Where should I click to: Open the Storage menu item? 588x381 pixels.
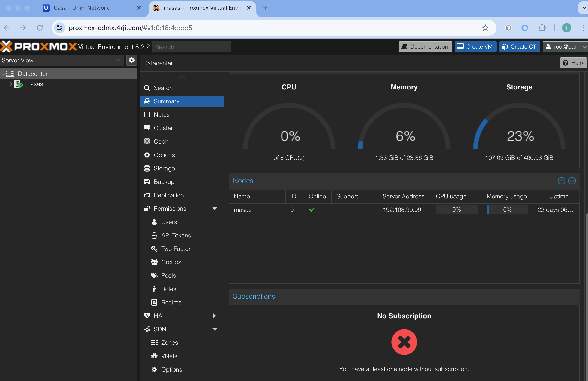pyautogui.click(x=164, y=168)
